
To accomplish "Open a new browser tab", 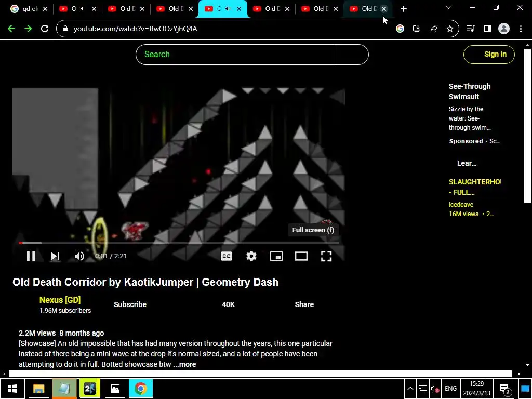I will [x=403, y=9].
